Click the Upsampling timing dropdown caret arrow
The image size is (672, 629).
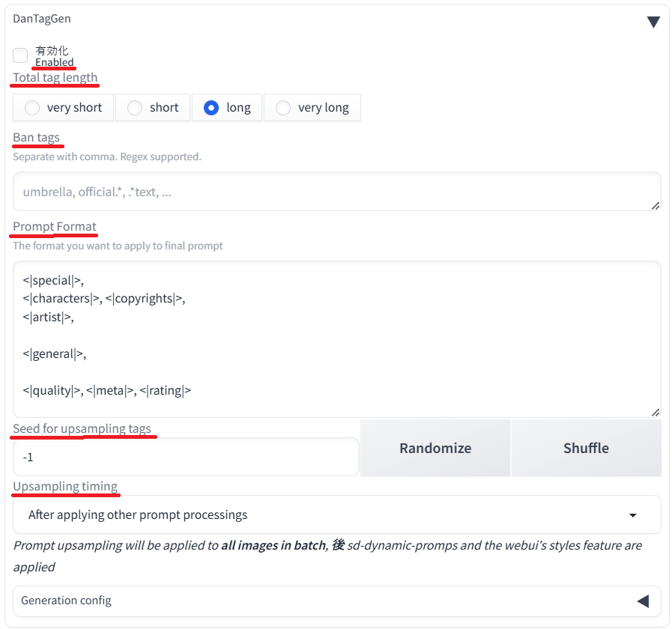tap(633, 515)
